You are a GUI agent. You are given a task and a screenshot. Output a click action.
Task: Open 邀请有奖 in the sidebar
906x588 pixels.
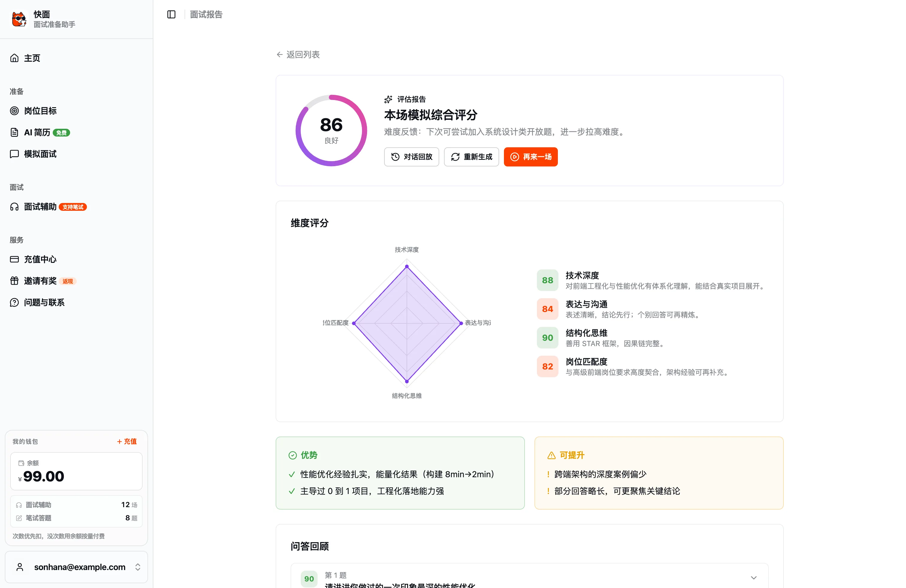point(76,281)
